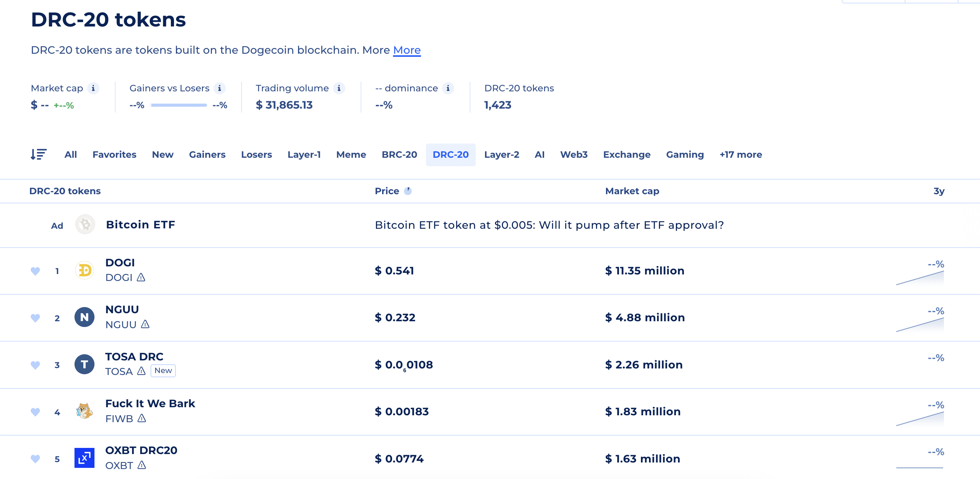Open Trading volume info icon
Image resolution: width=980 pixels, height=479 pixels.
point(339,88)
